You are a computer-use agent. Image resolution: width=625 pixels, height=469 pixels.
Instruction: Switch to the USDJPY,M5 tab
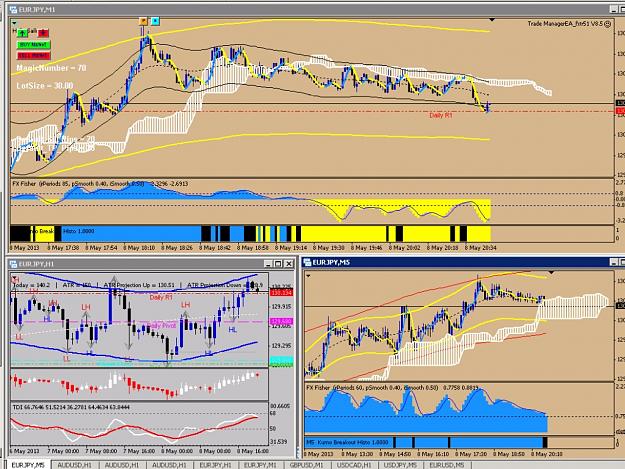point(400,465)
